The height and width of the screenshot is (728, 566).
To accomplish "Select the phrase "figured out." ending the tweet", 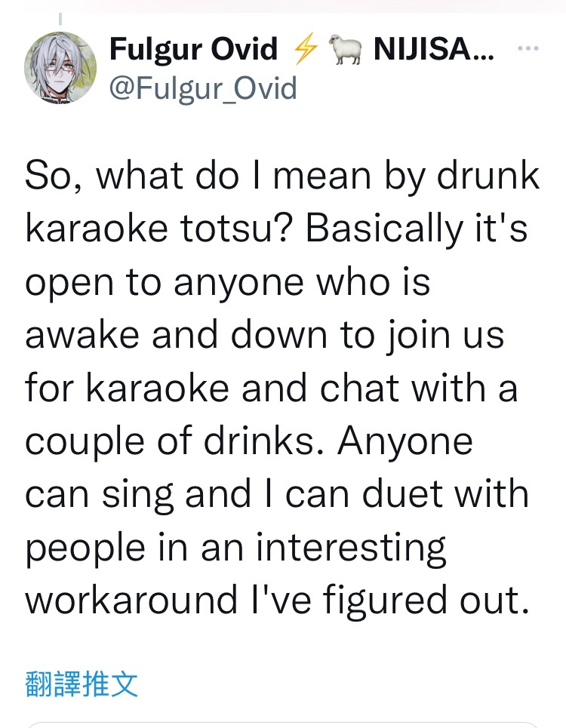I will click(426, 601).
